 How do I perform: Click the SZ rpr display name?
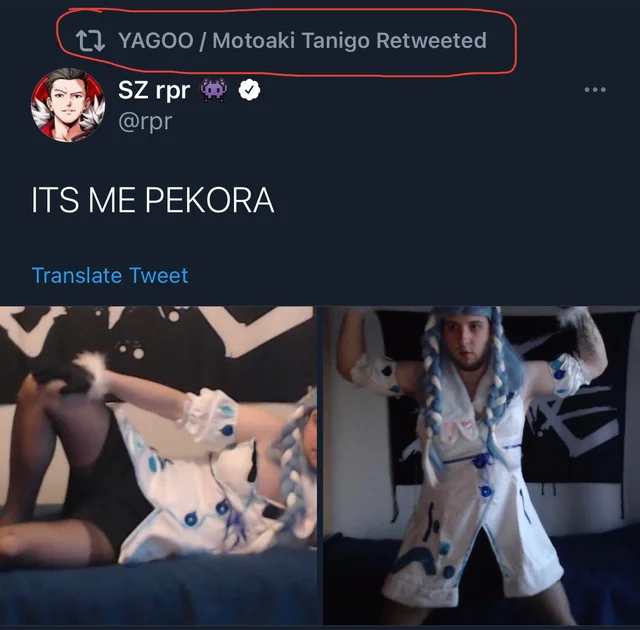pyautogui.click(x=154, y=90)
